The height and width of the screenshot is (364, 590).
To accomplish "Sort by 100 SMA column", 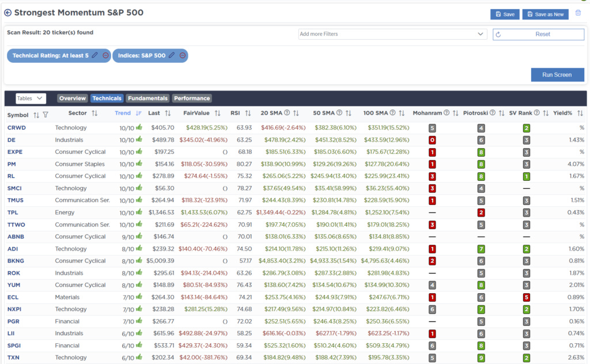I will (402, 113).
